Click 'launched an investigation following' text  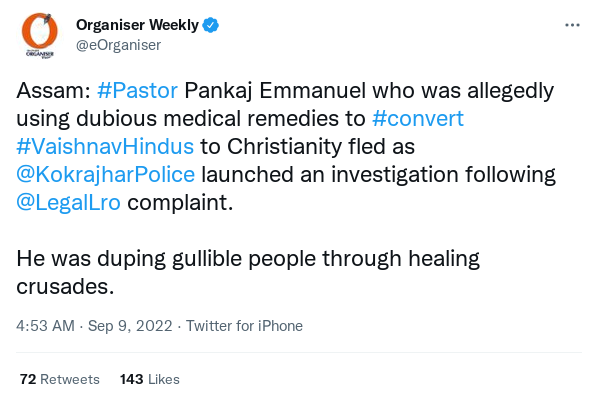click(x=378, y=175)
